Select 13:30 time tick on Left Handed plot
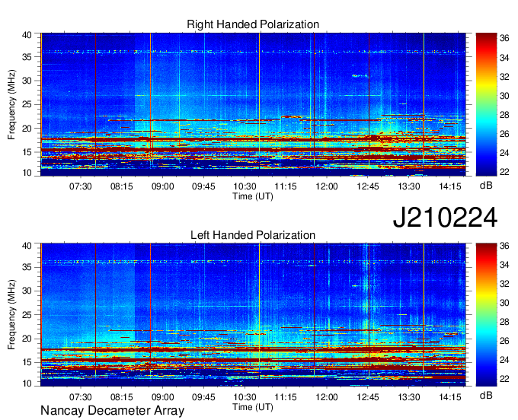 click(x=409, y=397)
